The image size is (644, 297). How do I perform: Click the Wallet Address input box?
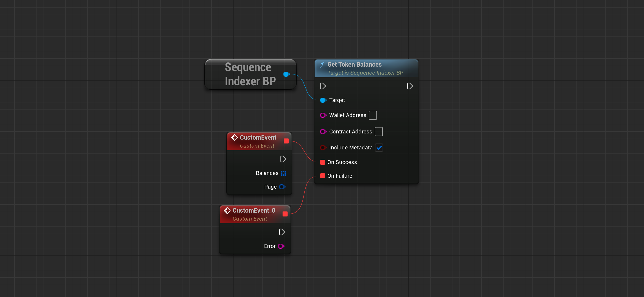(372, 115)
